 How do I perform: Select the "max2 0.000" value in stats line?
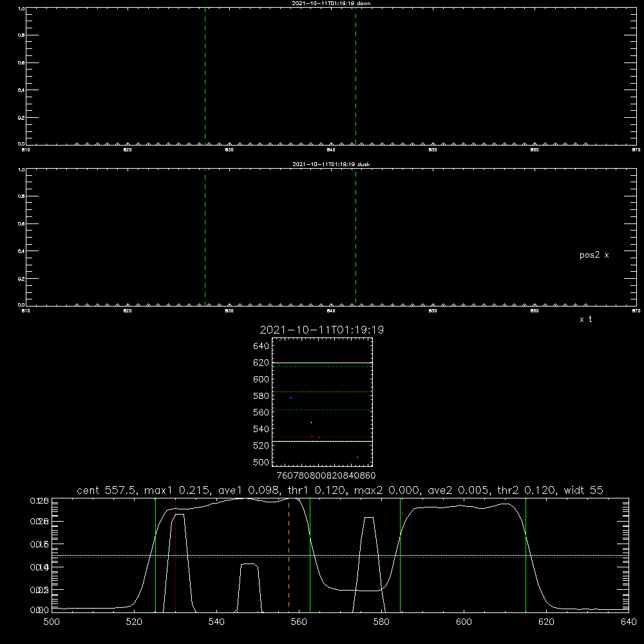387,490
